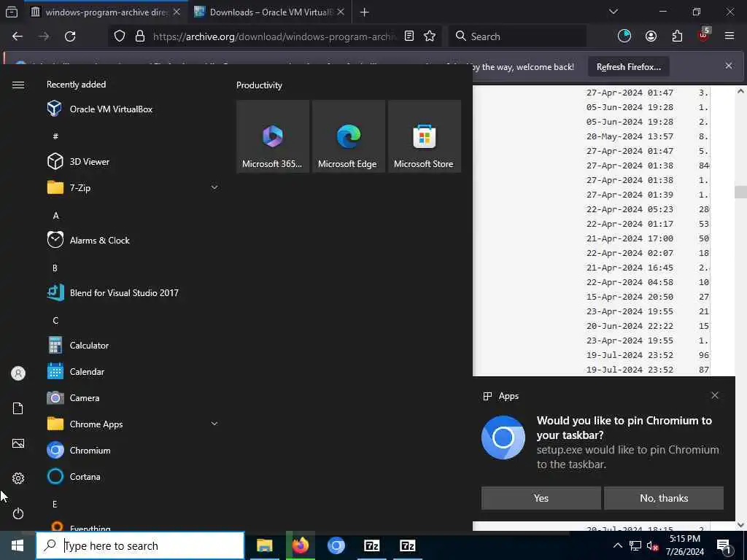Open the Microsoft Store tile
This screenshot has width=747, height=560.
pos(424,136)
